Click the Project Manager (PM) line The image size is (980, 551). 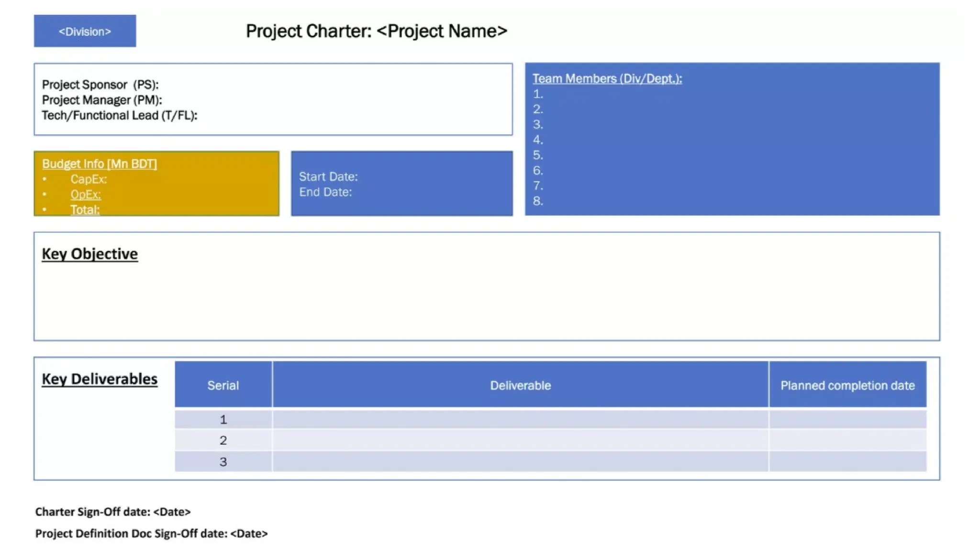tap(101, 100)
